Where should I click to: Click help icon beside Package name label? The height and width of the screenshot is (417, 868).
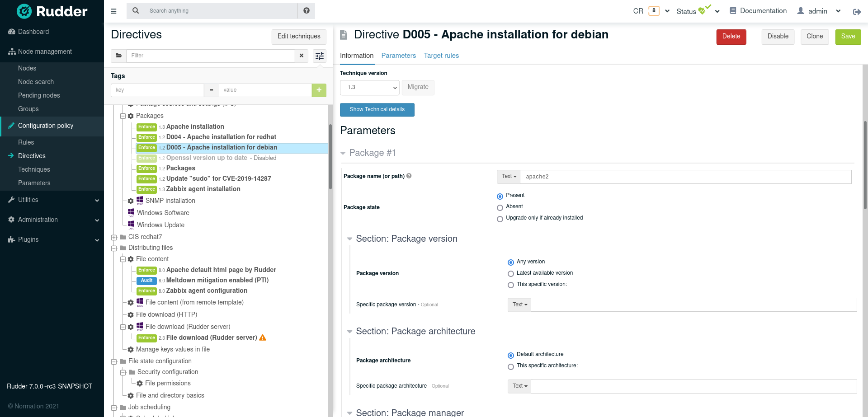(409, 176)
